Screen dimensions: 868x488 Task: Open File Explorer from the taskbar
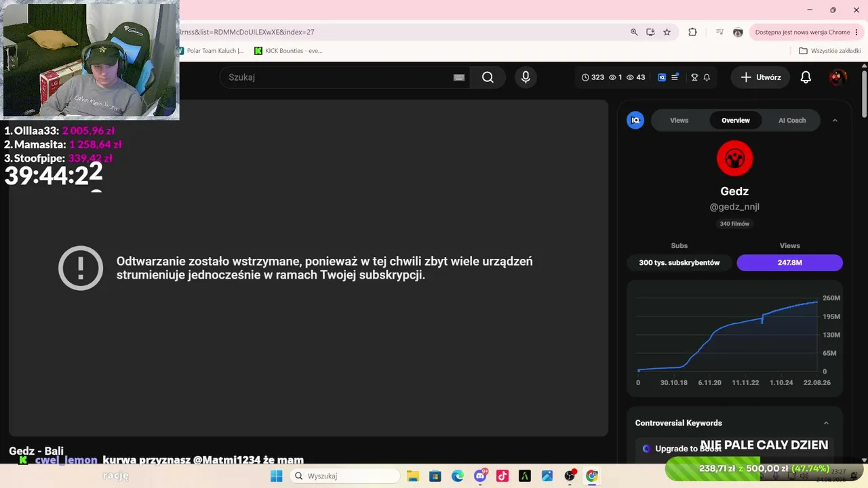(413, 476)
